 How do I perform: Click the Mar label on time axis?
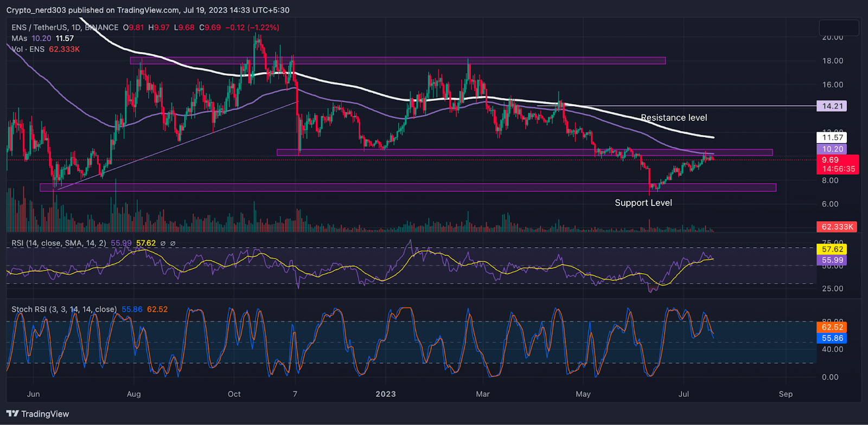point(483,394)
